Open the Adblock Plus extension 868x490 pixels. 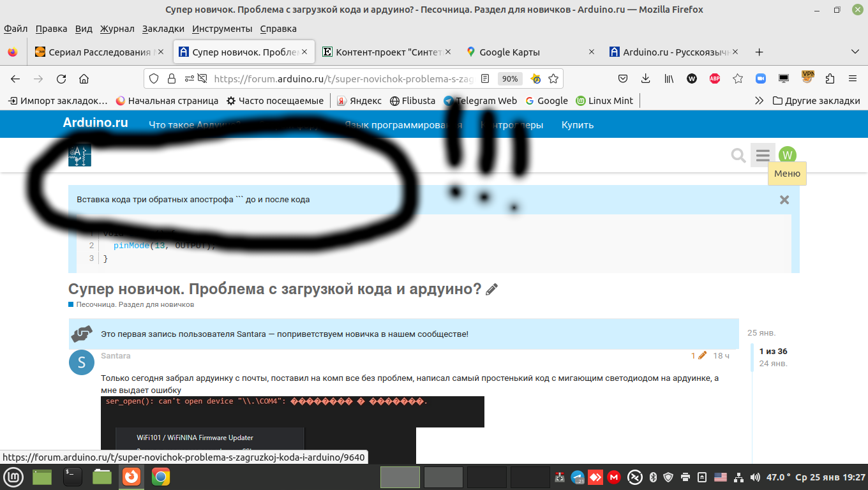715,79
